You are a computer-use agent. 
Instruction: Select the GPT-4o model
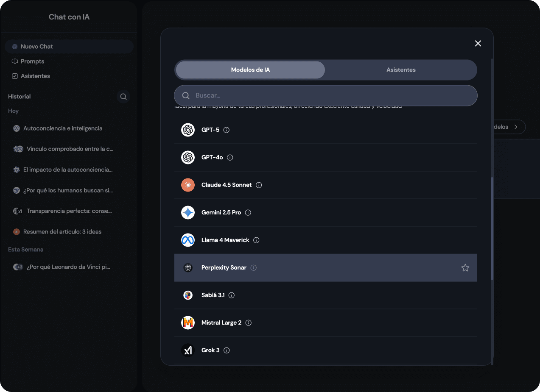coord(326,158)
